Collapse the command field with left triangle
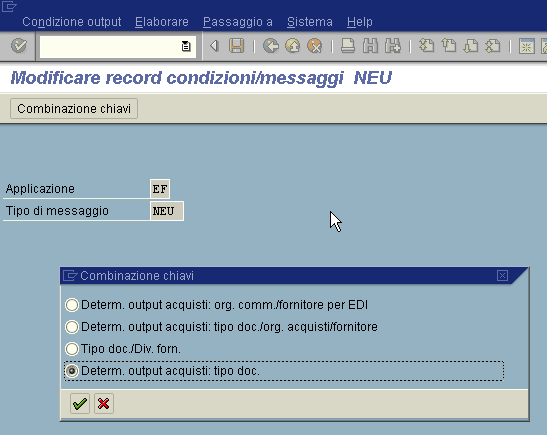This screenshot has height=435, width=547. pos(214,46)
